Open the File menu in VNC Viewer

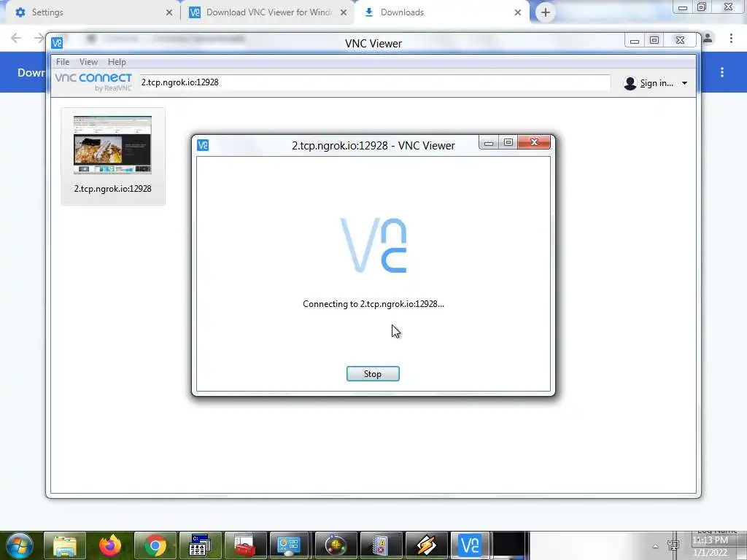pyautogui.click(x=63, y=62)
